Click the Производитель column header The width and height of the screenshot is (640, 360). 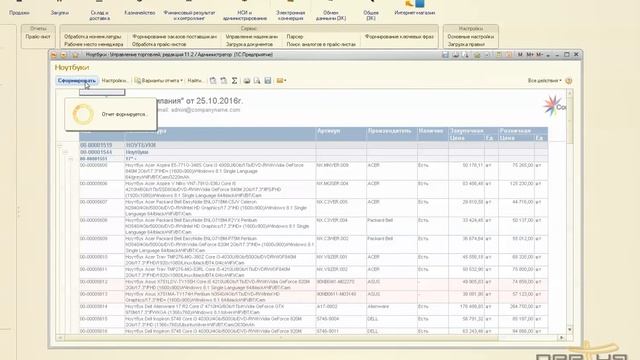392,134
